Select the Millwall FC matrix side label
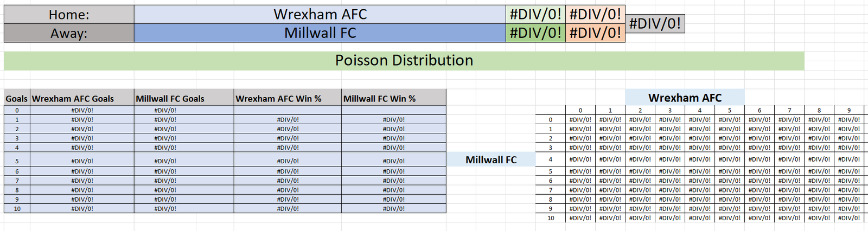This screenshot has width=868, height=231. [491, 159]
